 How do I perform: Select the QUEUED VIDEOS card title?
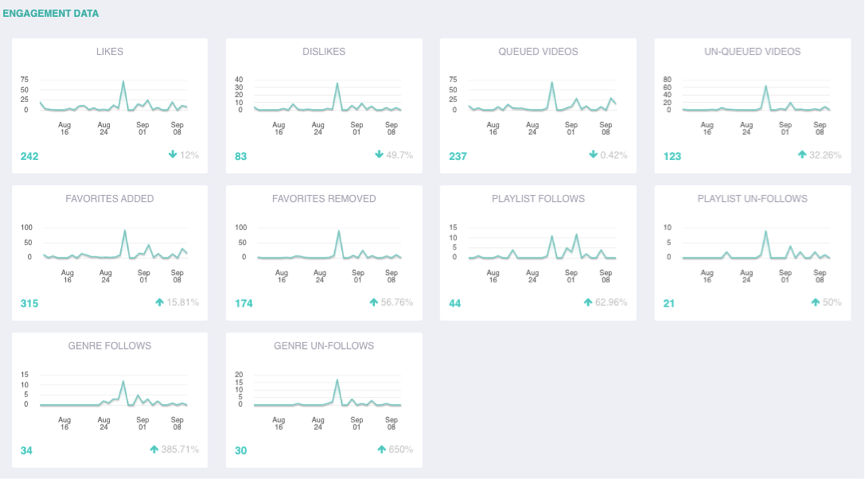pyautogui.click(x=538, y=51)
